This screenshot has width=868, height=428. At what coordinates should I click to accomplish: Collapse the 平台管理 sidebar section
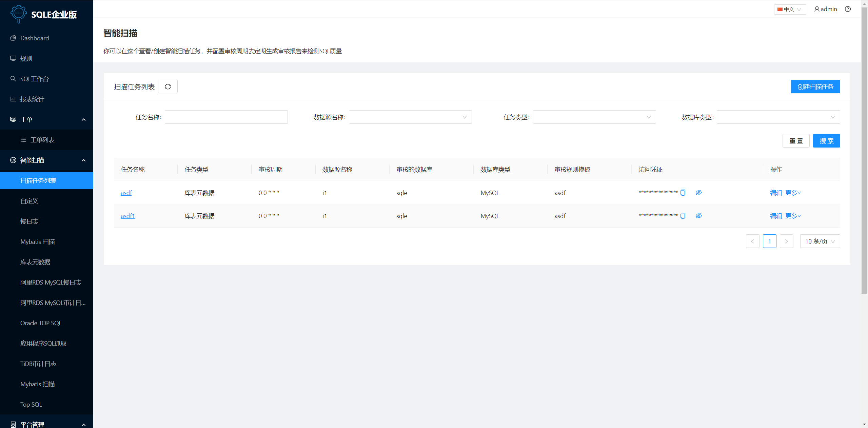click(47, 424)
